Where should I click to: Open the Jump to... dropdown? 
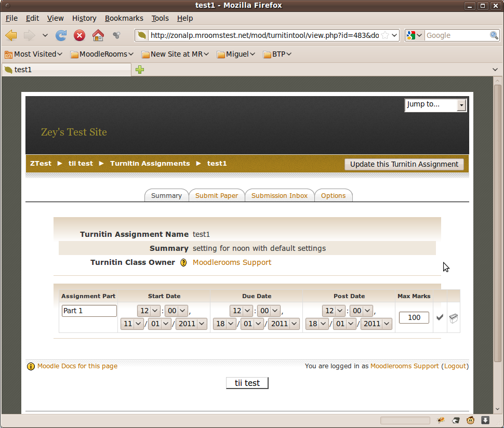click(435, 105)
